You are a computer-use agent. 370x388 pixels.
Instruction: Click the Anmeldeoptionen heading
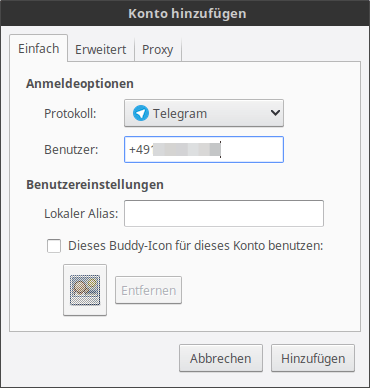point(80,84)
